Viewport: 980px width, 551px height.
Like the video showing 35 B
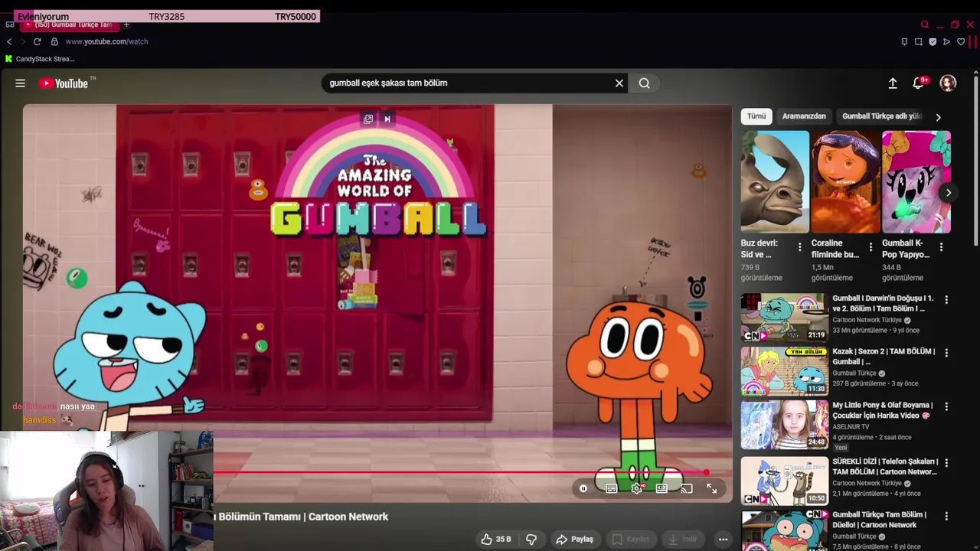click(495, 540)
